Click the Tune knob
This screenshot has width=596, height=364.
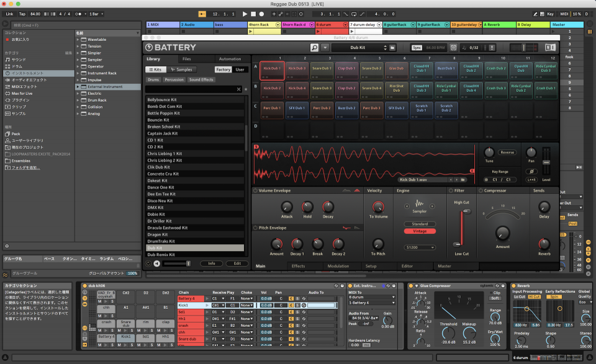click(x=489, y=152)
